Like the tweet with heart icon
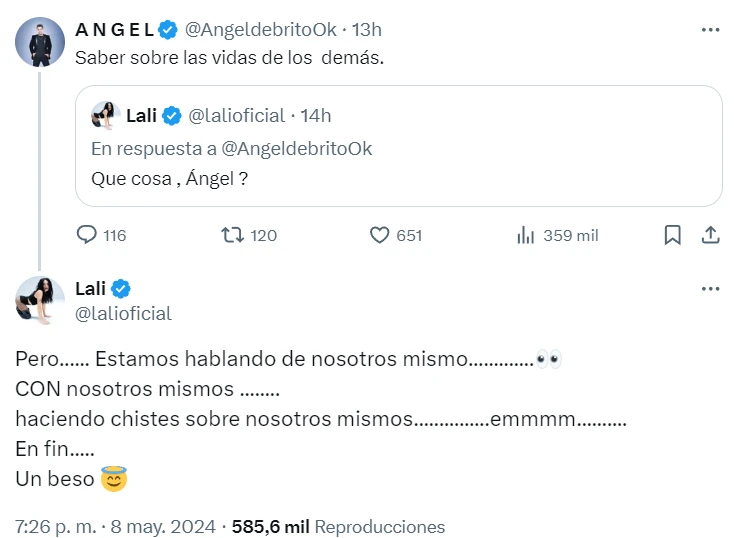This screenshot has height=538, width=734. 380,235
